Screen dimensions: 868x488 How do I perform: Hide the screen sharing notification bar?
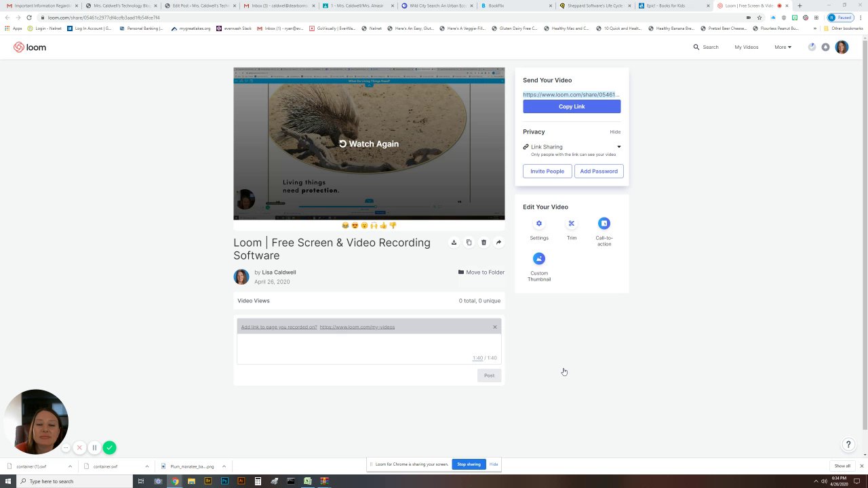pyautogui.click(x=494, y=464)
